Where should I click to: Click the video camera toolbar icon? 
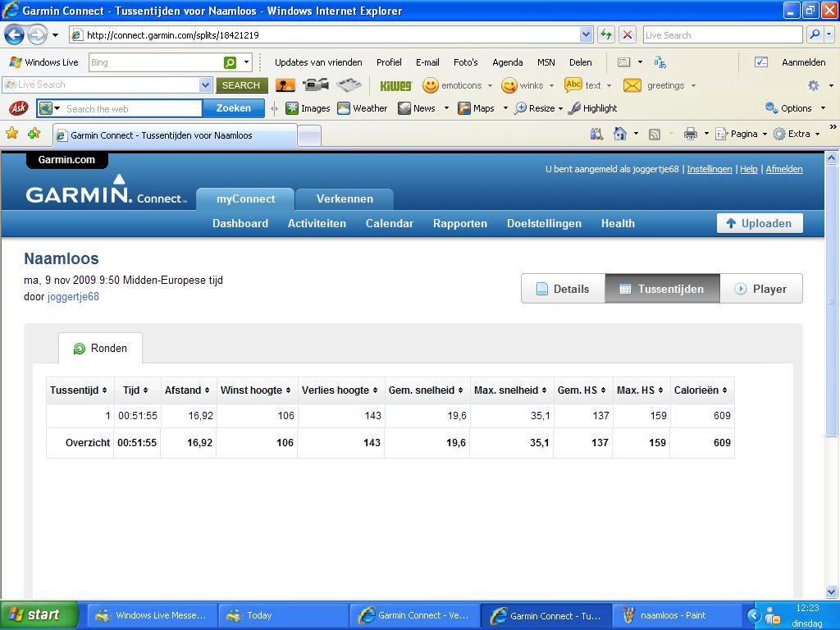coord(315,85)
